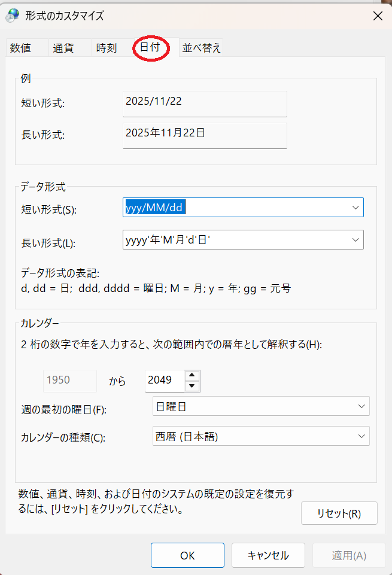Expand the 短い形式 dropdown arrow

(356, 208)
